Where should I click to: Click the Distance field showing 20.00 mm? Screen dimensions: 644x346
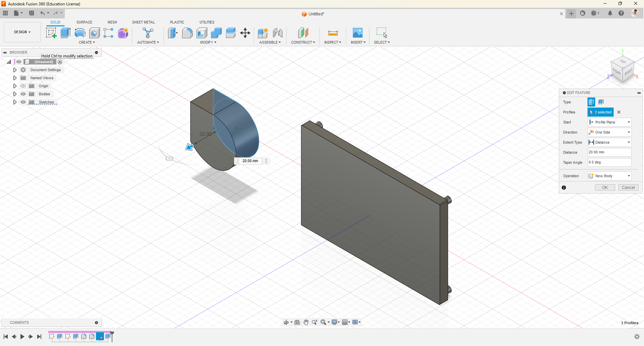click(609, 152)
